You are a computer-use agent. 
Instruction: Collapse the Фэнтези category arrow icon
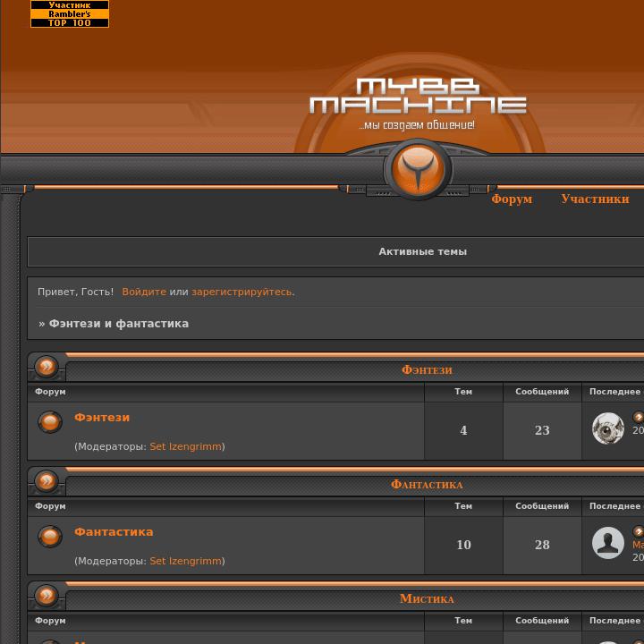[x=47, y=367]
